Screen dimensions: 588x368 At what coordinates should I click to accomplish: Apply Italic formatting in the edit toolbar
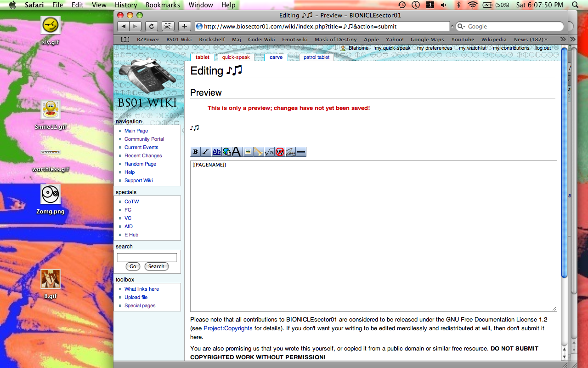[205, 152]
